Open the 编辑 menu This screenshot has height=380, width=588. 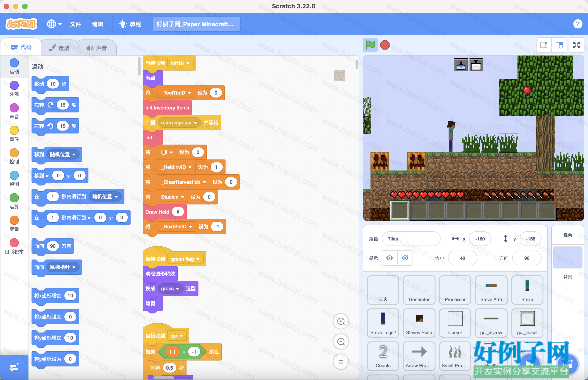(98, 24)
